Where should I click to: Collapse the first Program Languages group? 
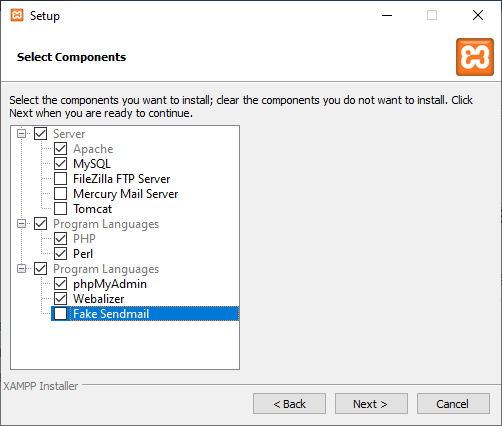22,224
